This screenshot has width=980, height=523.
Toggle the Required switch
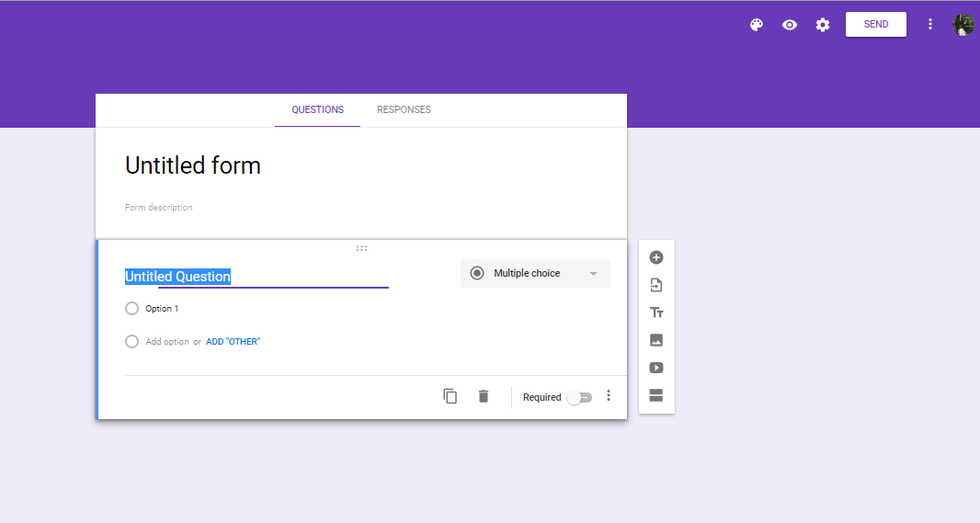tap(579, 397)
